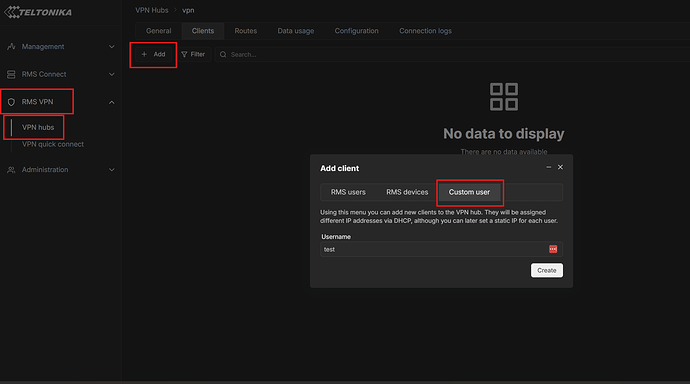This screenshot has width=690, height=384.
Task: Click the search magnifier icon
Action: 223,55
